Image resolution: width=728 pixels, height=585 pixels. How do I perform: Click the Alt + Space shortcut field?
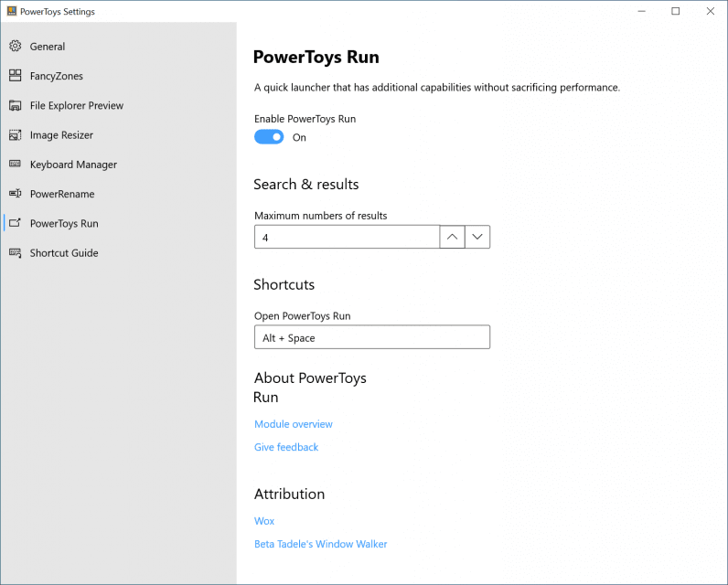[x=371, y=337]
